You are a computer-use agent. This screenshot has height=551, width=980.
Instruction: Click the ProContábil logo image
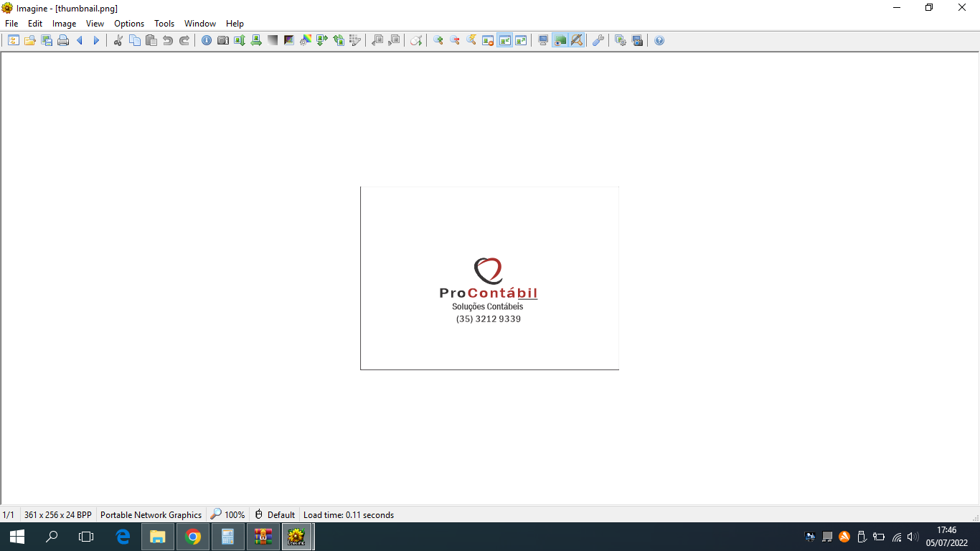[489, 278]
